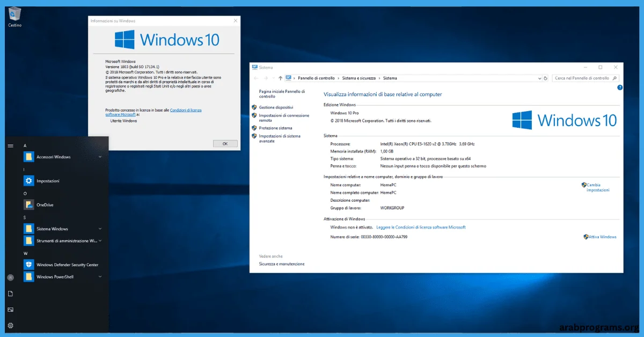Click shield icon beside Cambia impostazioni
This screenshot has width=644, height=337.
click(584, 185)
